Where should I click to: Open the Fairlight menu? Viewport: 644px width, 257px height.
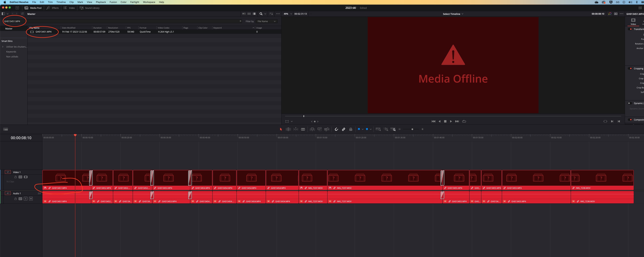pyautogui.click(x=135, y=2)
